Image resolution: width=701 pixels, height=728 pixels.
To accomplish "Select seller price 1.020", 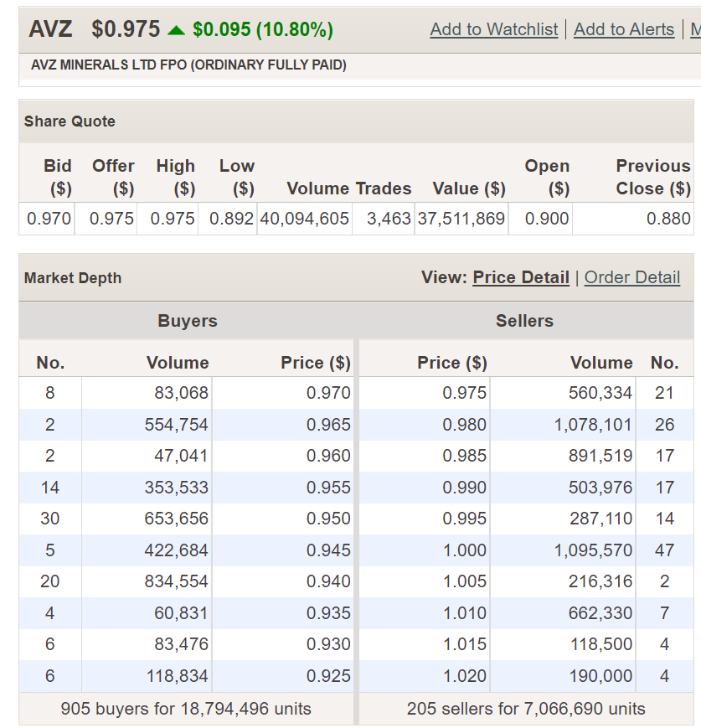I will pyautogui.click(x=465, y=676).
